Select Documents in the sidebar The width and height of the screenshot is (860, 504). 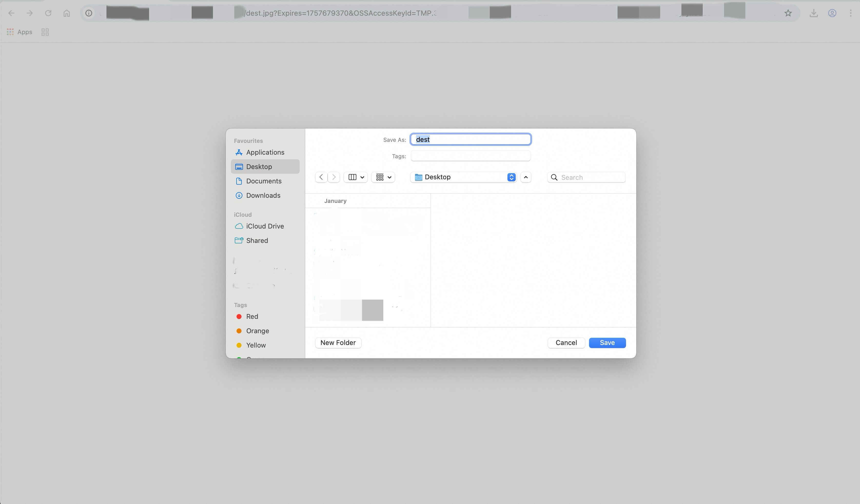coord(263,181)
